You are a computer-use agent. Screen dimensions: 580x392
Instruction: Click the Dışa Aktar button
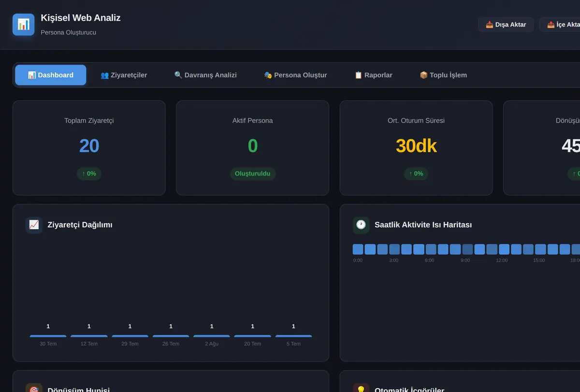pos(506,25)
